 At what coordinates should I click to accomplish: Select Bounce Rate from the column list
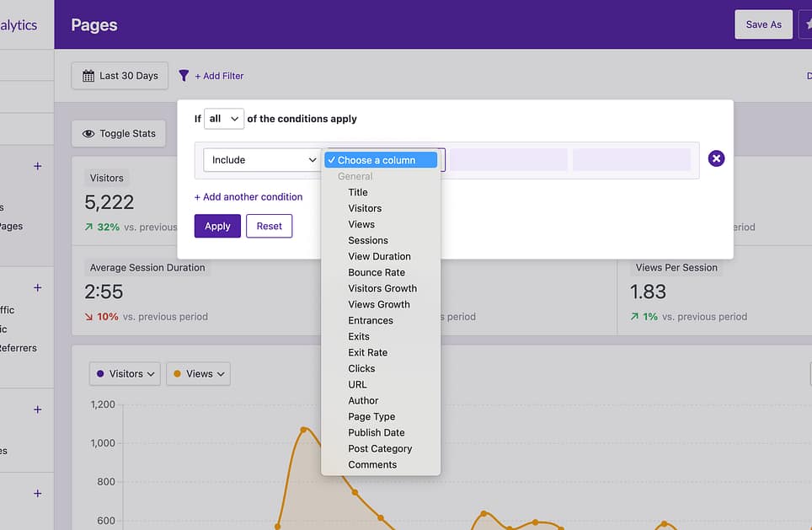[x=377, y=272]
